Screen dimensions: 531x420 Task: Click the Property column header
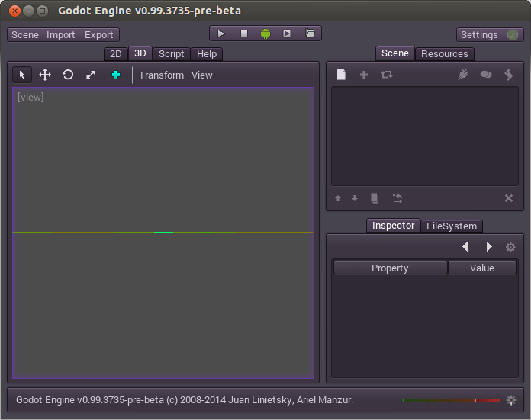click(390, 268)
